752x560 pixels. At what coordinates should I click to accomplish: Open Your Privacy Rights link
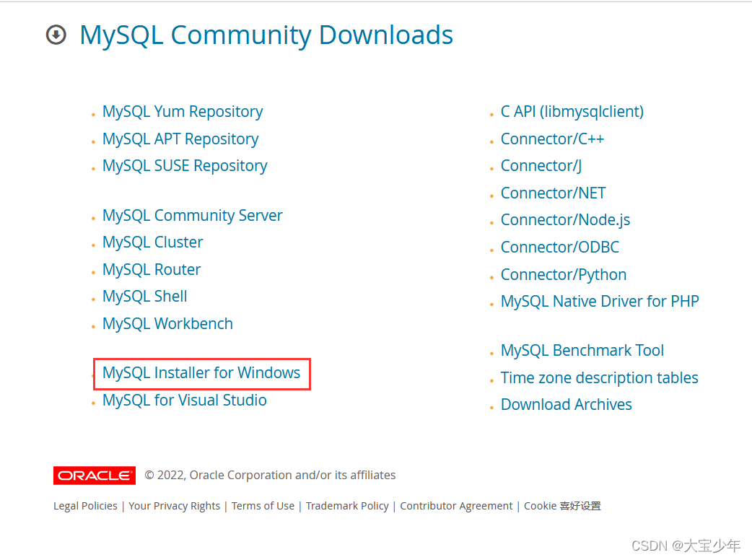point(174,506)
